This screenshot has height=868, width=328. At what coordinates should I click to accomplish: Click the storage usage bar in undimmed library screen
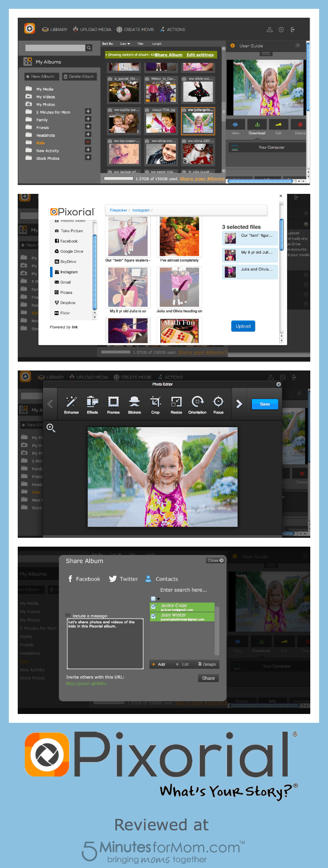[119, 179]
